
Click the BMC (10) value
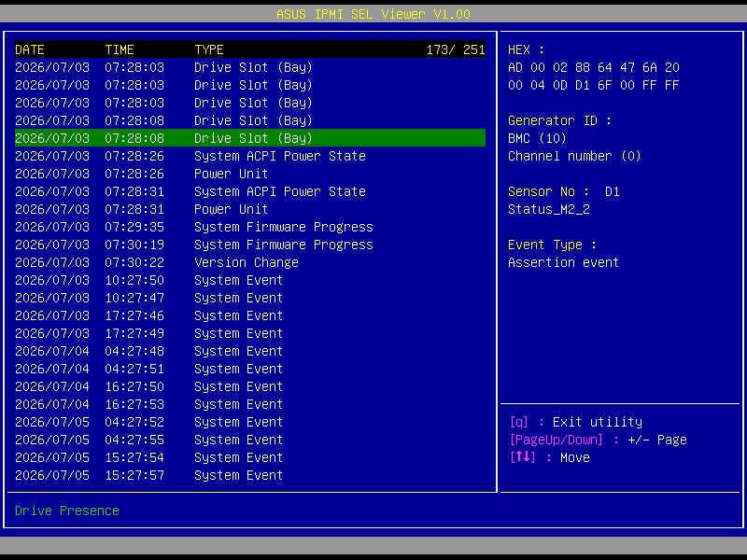tap(538, 138)
